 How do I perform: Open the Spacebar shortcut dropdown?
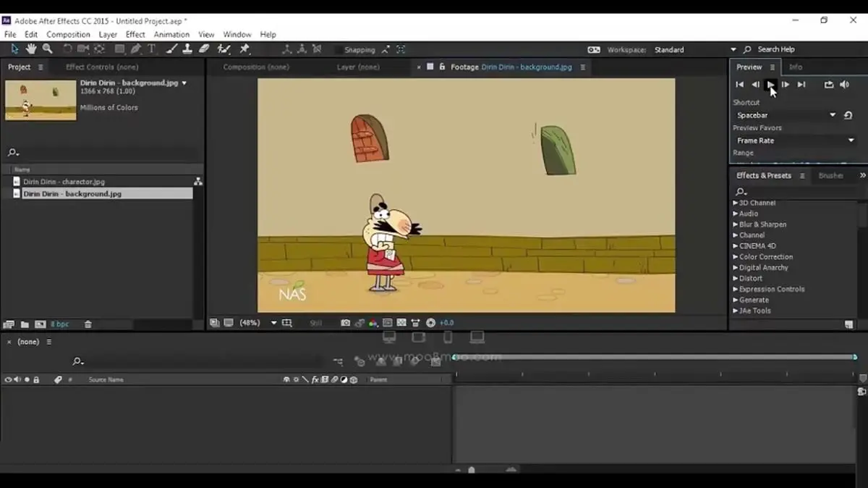[786, 115]
